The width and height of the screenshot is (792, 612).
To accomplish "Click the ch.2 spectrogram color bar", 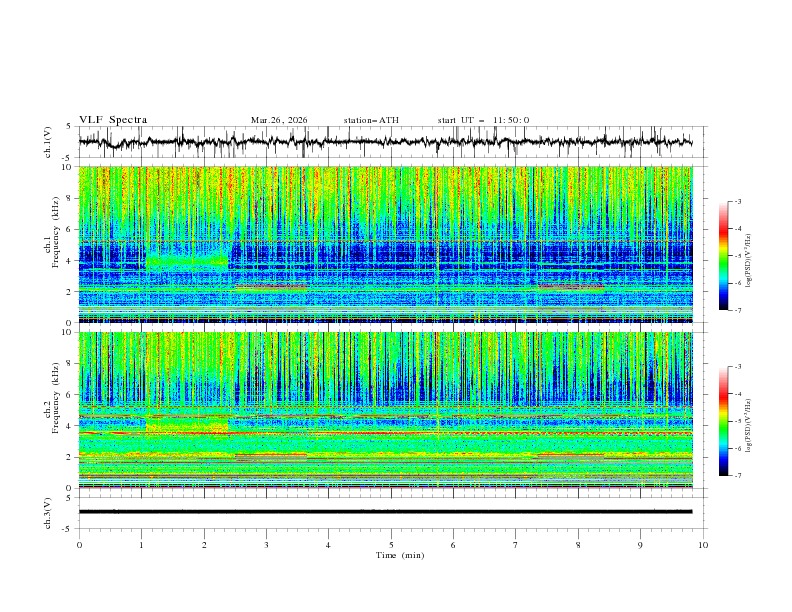I will coord(723,421).
